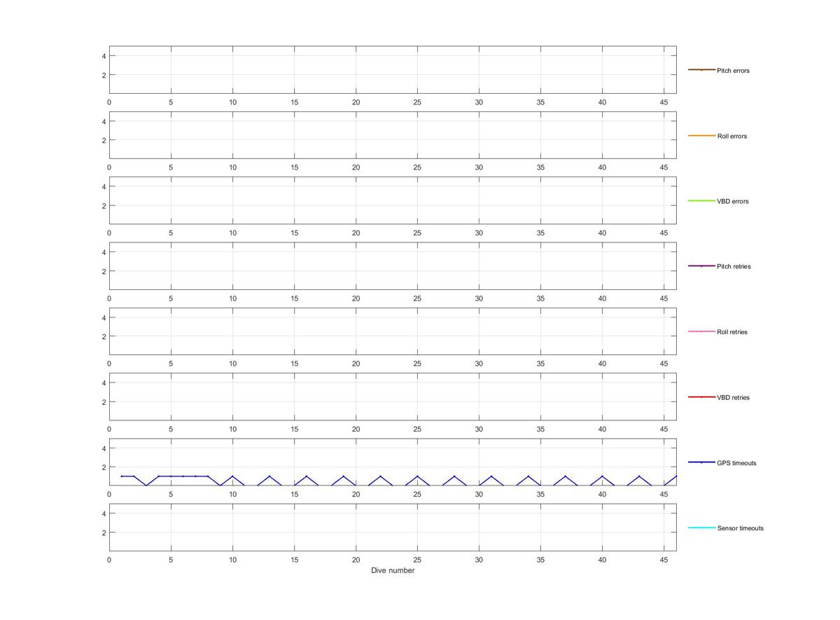This screenshot has width=840, height=620.
Task: Click y-axis tick '2' of the Sensor timeouts plot
Action: pos(104,532)
